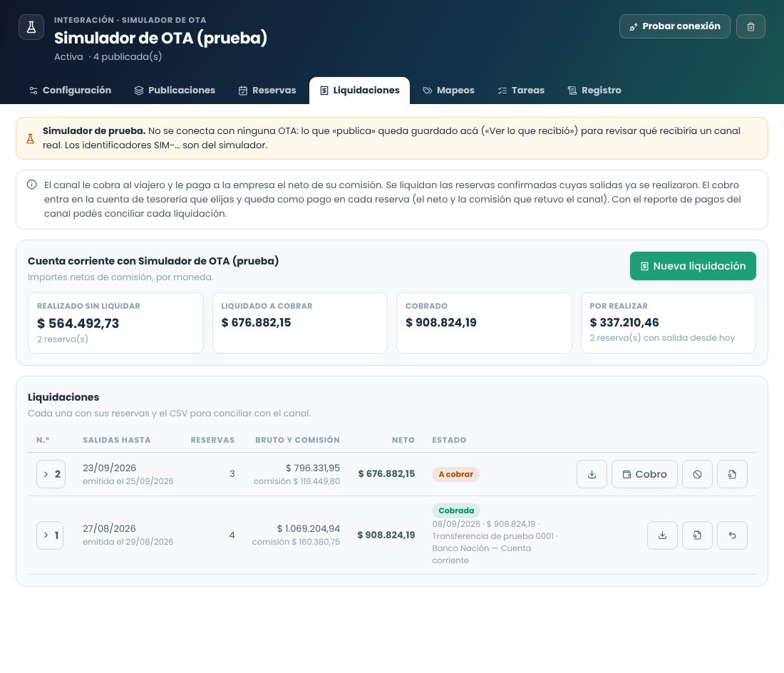Click the bruto amount $ 796.331,95

pyautogui.click(x=312, y=468)
